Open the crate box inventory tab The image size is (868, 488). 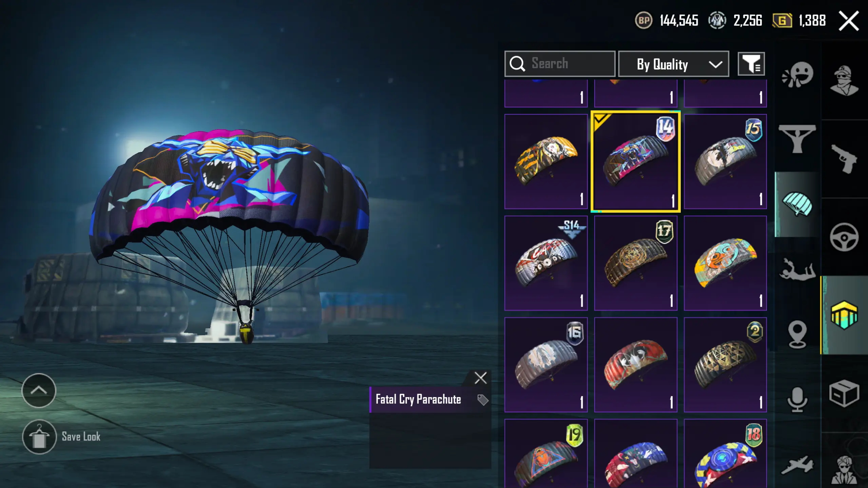coord(844,393)
